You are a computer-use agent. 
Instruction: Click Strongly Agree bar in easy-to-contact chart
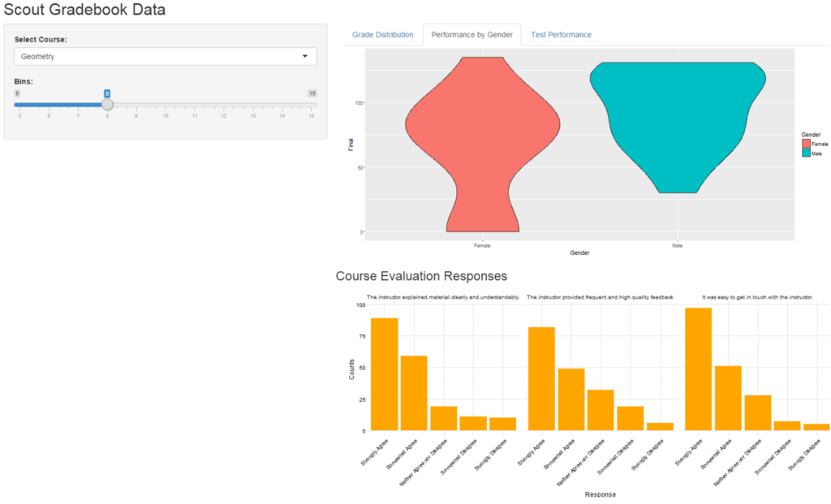(x=698, y=368)
